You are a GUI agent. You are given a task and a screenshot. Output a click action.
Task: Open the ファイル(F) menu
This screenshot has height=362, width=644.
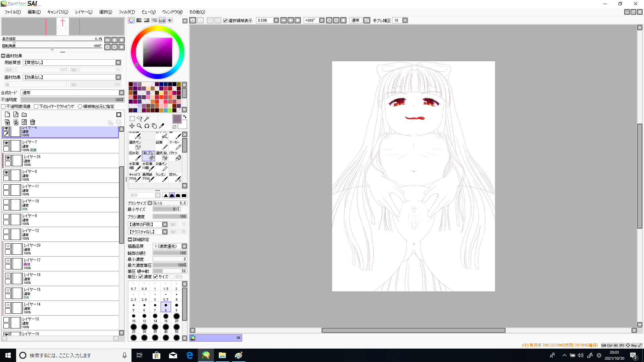(x=13, y=12)
